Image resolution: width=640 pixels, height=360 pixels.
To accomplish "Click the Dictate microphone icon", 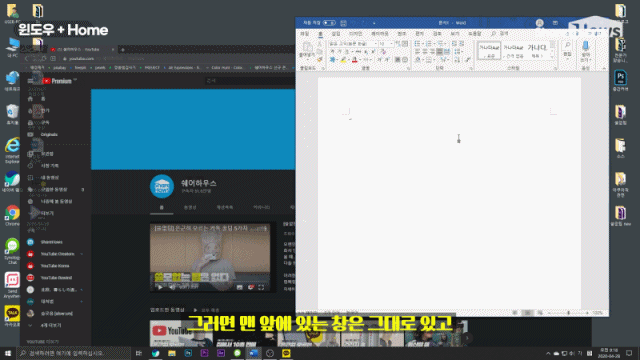I will [586, 51].
